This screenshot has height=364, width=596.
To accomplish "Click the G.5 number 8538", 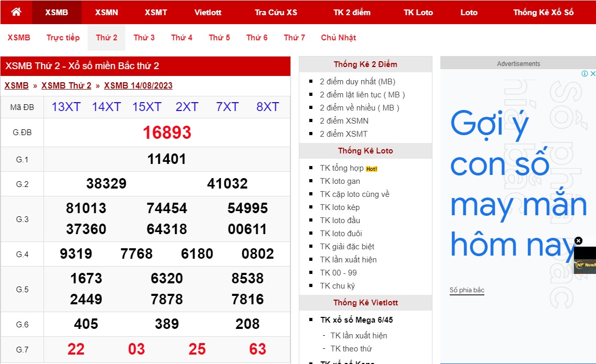I will (x=247, y=279).
